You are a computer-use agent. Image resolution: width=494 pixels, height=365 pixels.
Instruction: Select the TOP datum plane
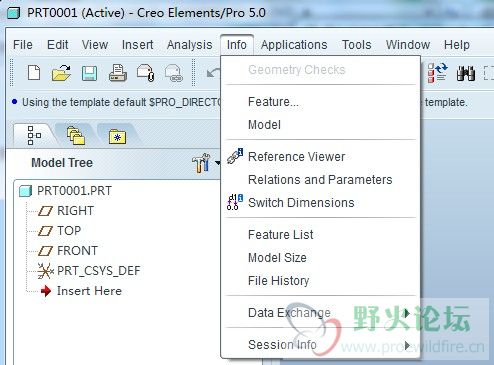[x=69, y=231]
